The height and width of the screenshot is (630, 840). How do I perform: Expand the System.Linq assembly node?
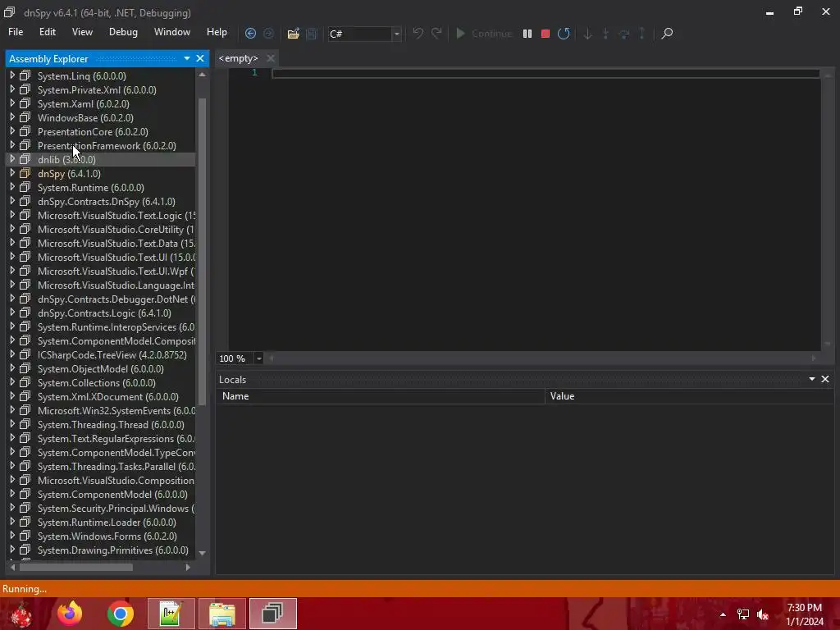tap(11, 75)
